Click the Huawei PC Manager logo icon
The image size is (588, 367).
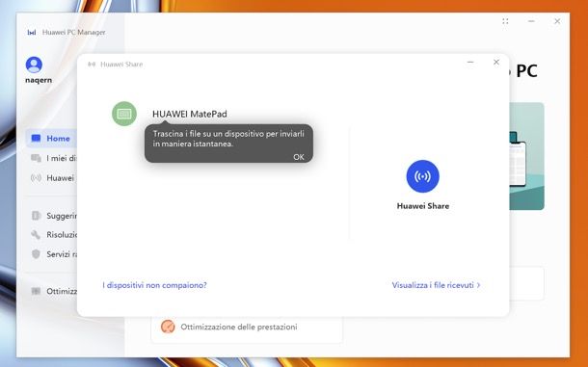(x=32, y=33)
